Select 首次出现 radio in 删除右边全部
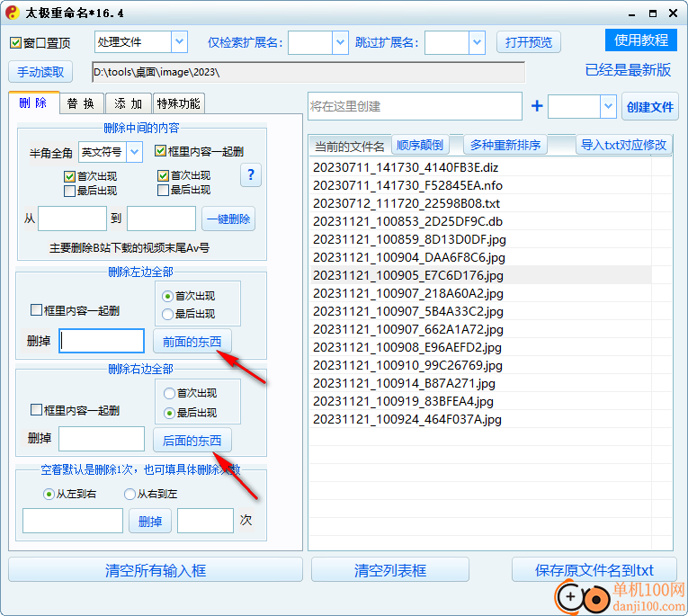Screen dimensions: 688x616 (x=169, y=393)
